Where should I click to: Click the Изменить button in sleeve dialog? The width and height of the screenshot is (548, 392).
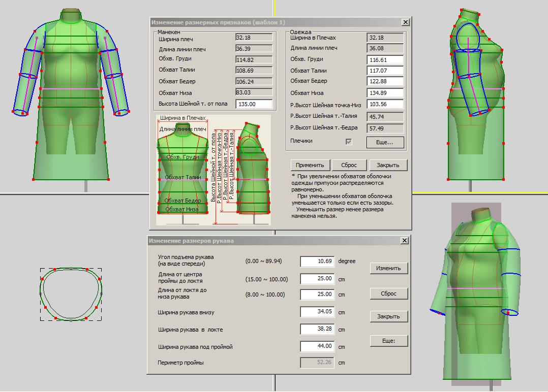click(x=388, y=268)
